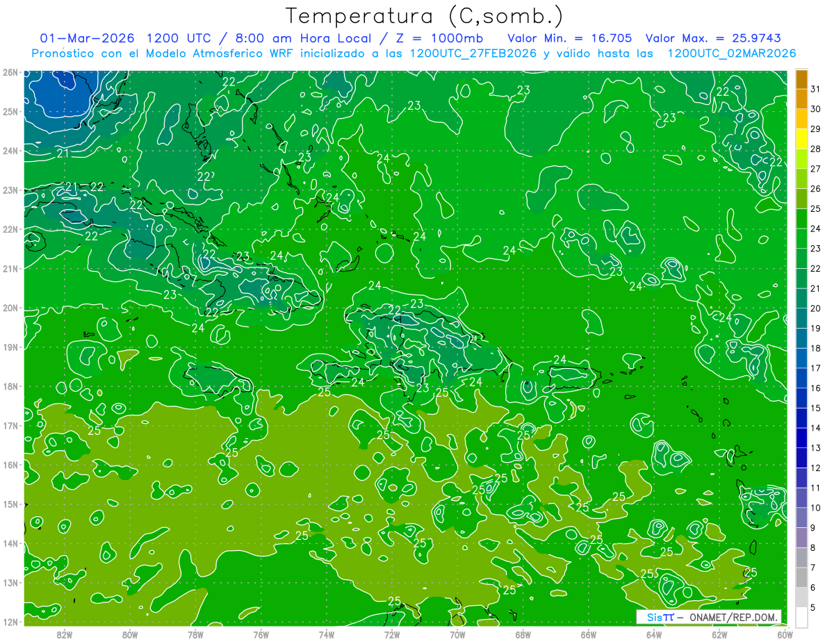
Task: Click the 'Z = 1000mb' level text
Action: (x=439, y=38)
